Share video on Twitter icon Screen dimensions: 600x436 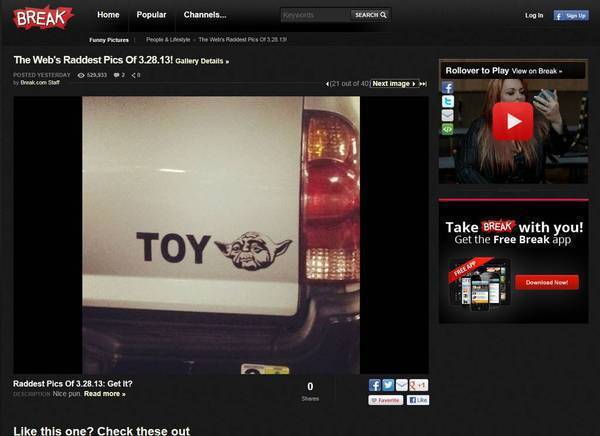click(x=448, y=101)
